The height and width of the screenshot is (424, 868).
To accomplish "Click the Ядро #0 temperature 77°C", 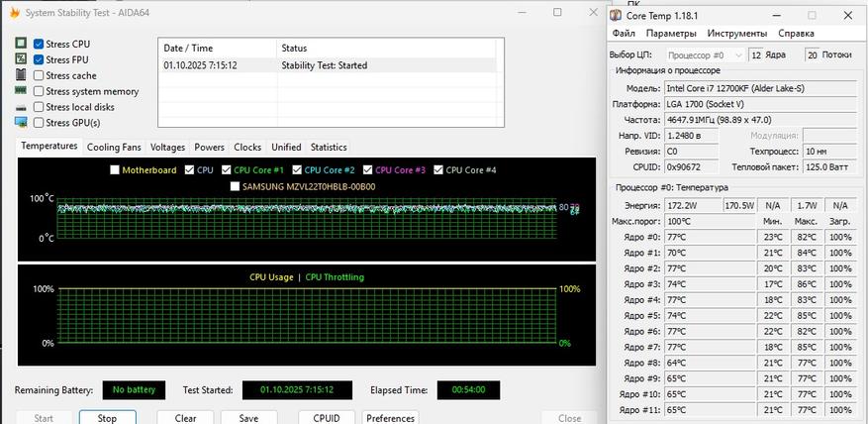I will pos(708,237).
